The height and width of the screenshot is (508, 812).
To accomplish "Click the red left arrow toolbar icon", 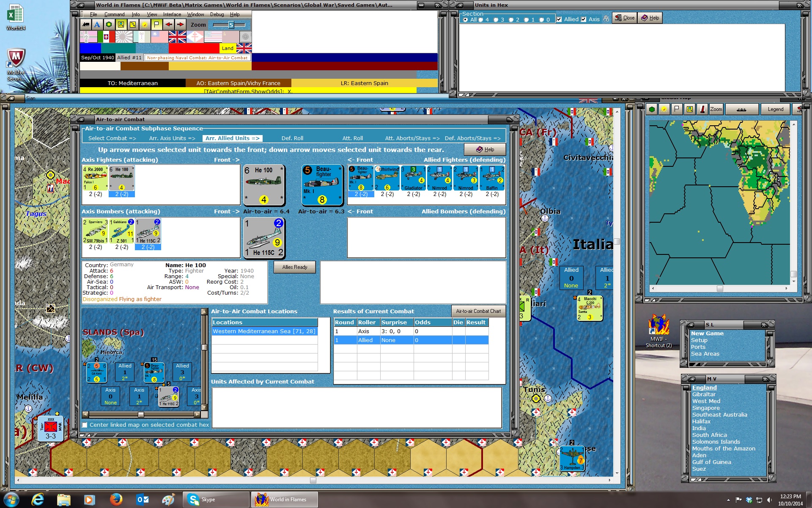I will pos(169,25).
